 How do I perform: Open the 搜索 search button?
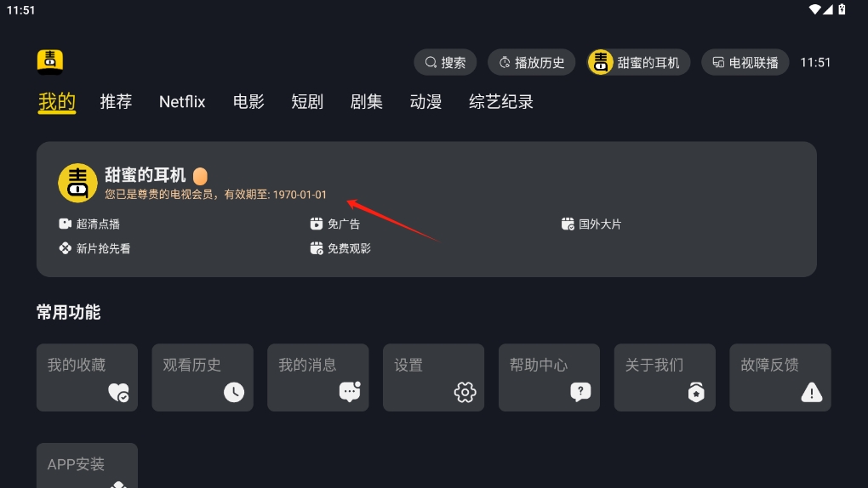coord(445,63)
